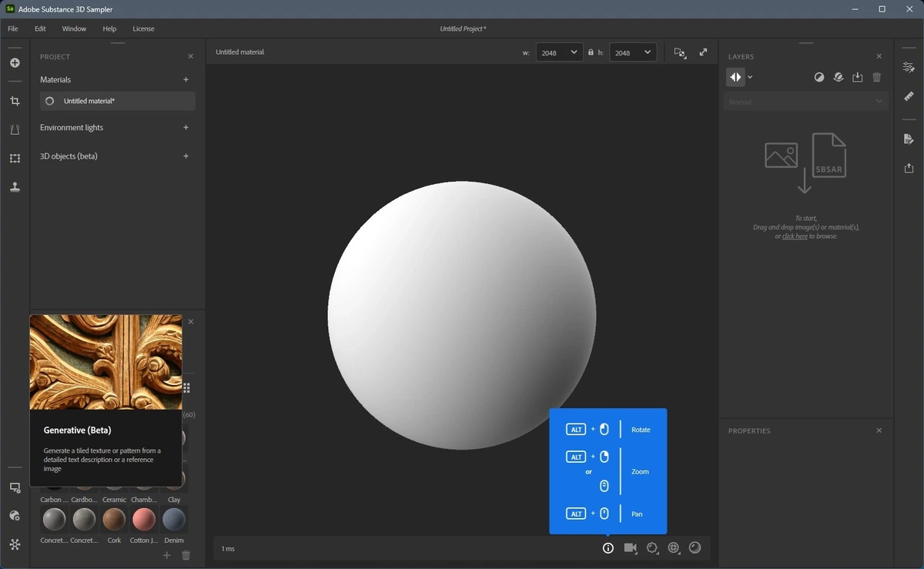The image size is (924, 569).
Task: Add a new environment light
Action: [186, 128]
